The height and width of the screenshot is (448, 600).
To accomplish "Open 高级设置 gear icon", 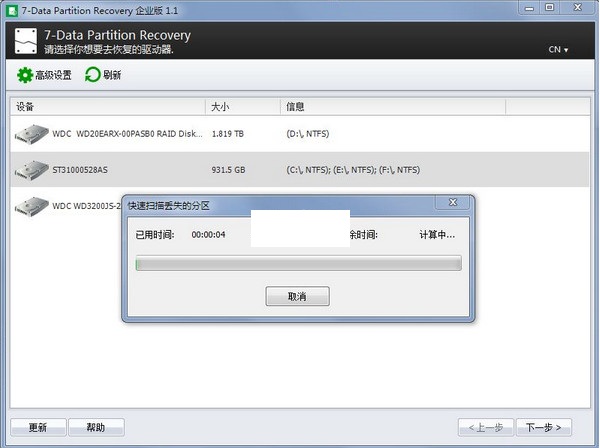I will tap(25, 75).
